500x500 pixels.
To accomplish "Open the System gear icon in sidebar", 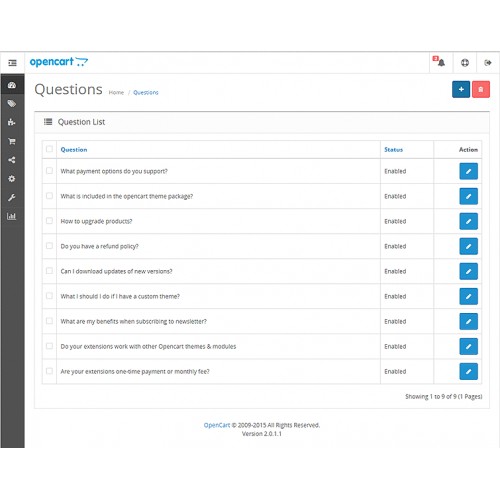I will point(12,179).
